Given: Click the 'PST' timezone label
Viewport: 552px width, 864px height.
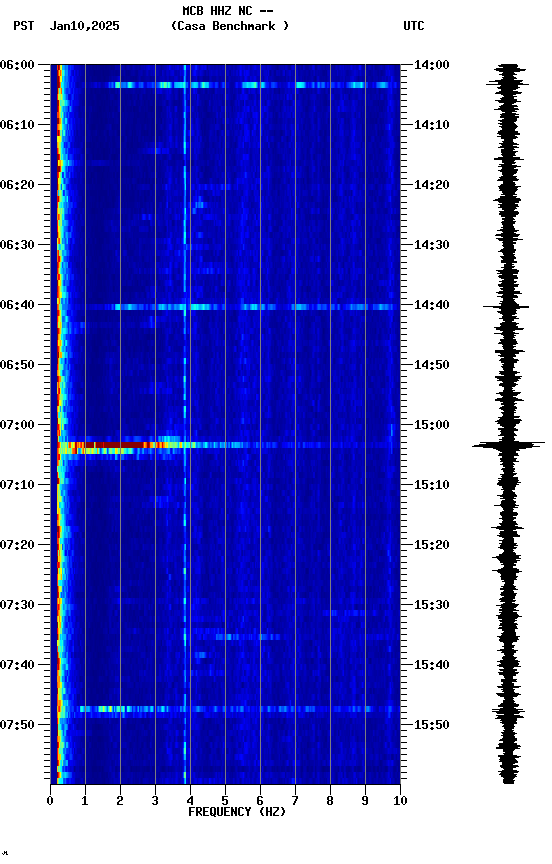Looking at the screenshot, I should [x=24, y=26].
